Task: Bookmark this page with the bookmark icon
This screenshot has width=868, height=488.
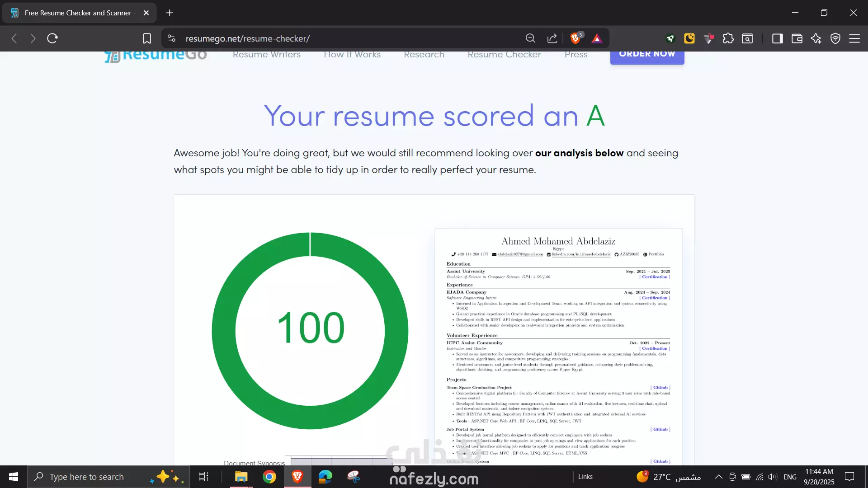Action: (x=147, y=38)
